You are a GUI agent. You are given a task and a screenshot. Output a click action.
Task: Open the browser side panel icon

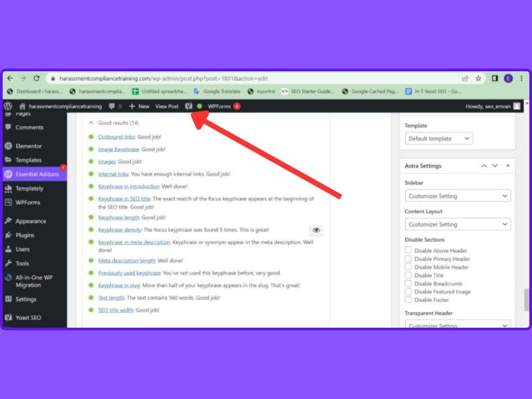coord(495,78)
